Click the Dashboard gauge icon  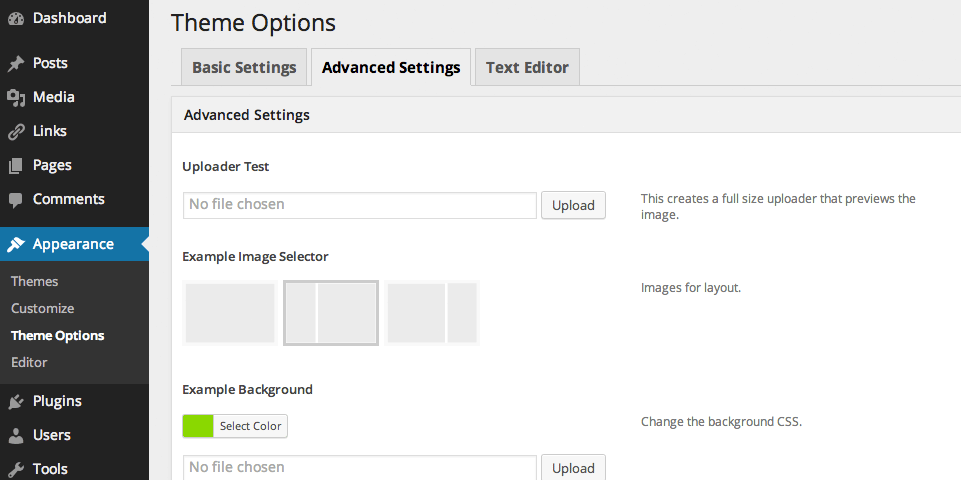coord(16,19)
